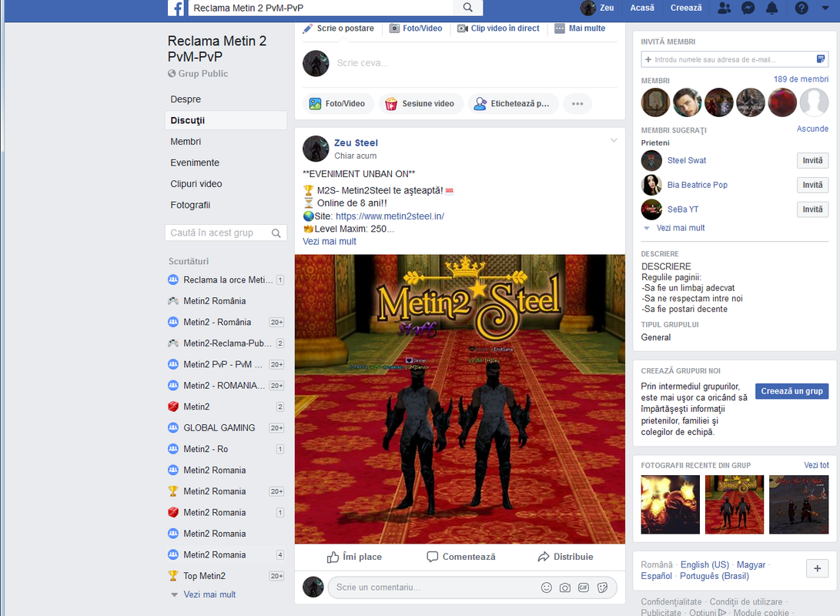Viewport: 840px width, 616px height.
Task: Click the search magnifier button in top bar
Action: [x=467, y=8]
